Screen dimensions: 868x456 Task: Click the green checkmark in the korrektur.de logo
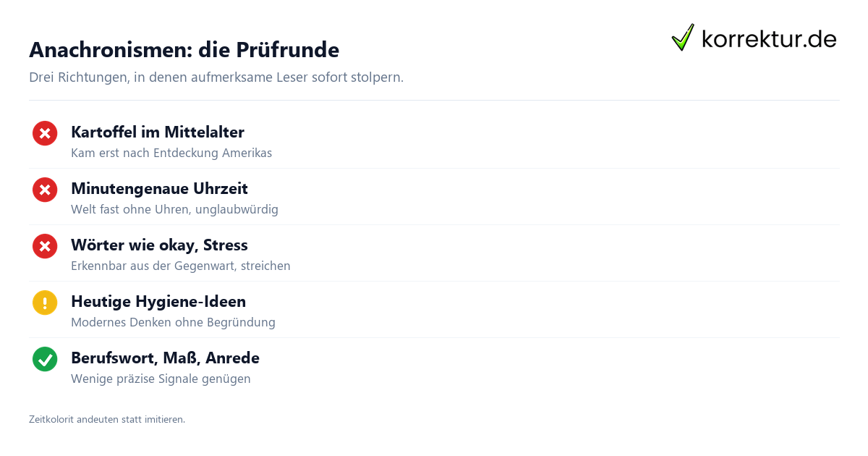[683, 38]
